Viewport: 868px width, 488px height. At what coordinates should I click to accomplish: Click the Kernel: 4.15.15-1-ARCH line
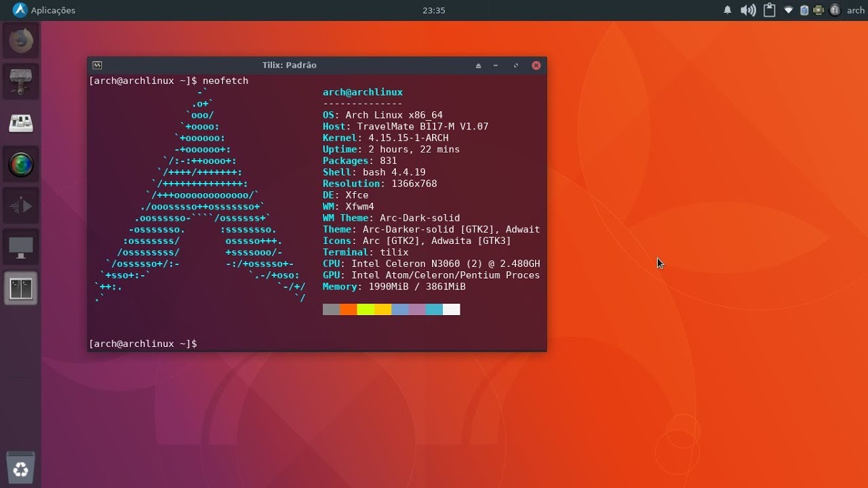385,138
